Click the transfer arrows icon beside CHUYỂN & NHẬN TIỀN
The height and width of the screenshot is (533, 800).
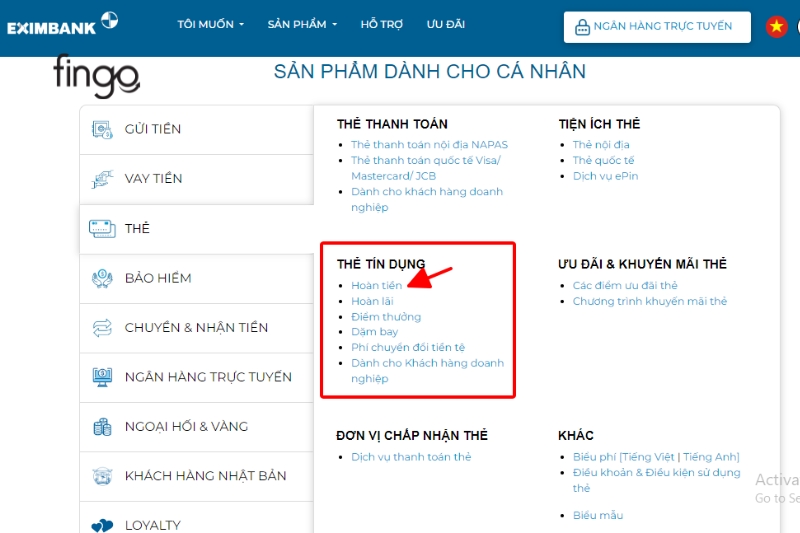[x=102, y=328]
